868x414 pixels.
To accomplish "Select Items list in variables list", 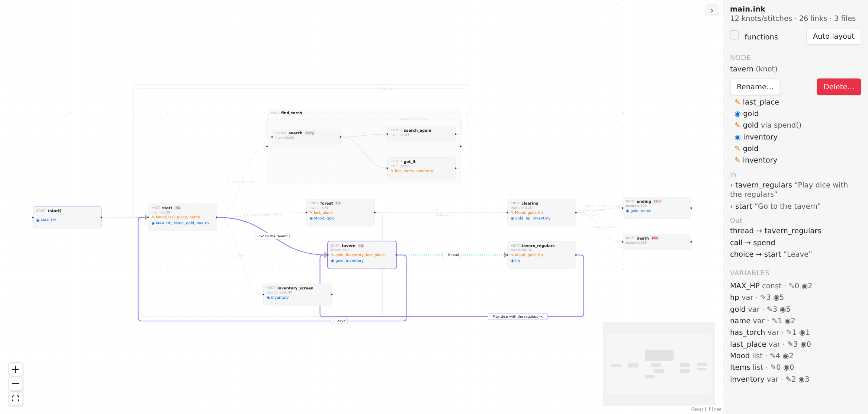I will [762, 368].
